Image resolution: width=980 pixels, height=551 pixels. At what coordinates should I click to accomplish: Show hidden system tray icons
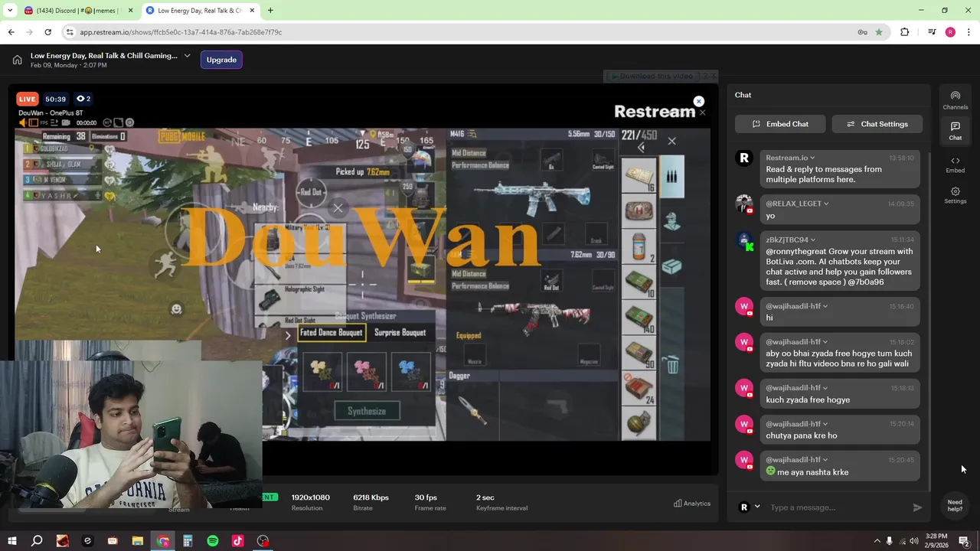(x=877, y=541)
